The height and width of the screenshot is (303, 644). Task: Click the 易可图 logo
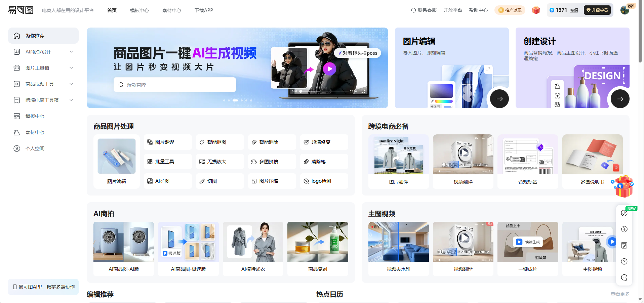[21, 10]
